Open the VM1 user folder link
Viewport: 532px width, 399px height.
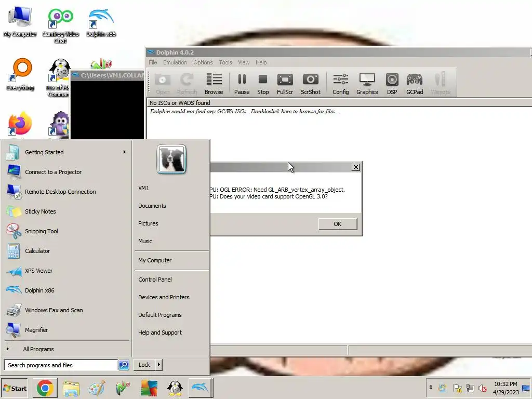[143, 188]
